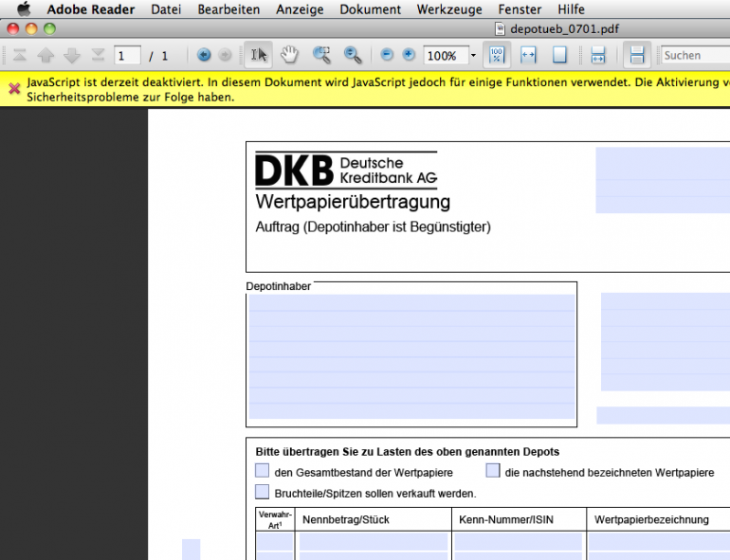This screenshot has height=560, width=730.
Task: Check 'den Gesamtbestand der Wertpapiere' box
Action: coord(263,471)
